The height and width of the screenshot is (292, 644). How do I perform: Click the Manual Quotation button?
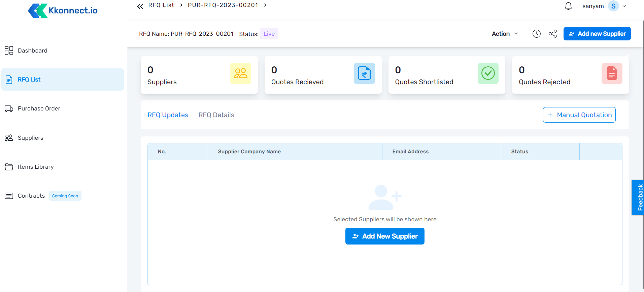(x=579, y=115)
